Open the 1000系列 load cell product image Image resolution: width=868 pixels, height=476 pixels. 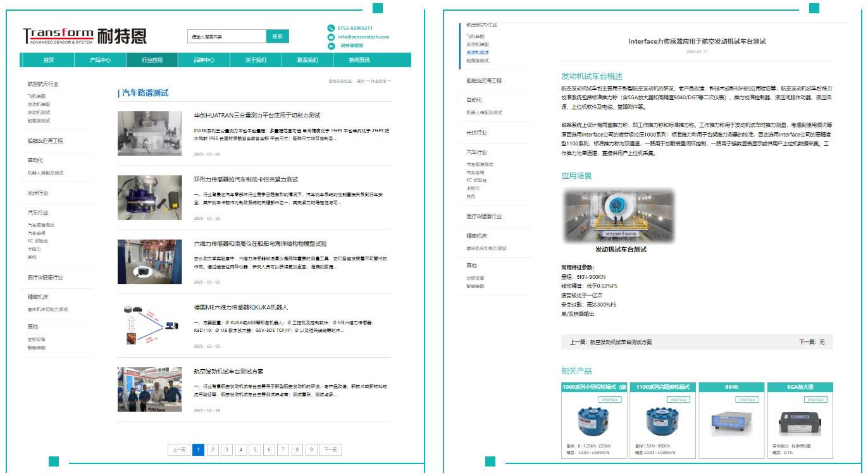click(594, 422)
